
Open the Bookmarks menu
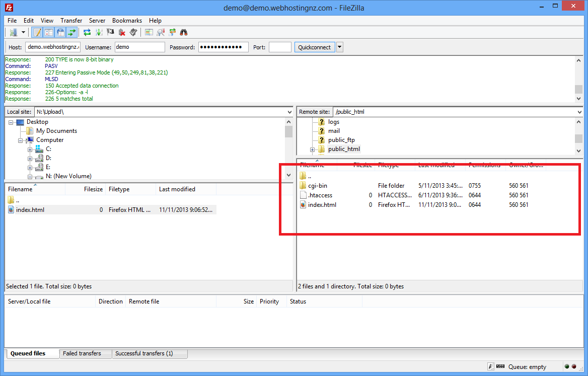[127, 21]
